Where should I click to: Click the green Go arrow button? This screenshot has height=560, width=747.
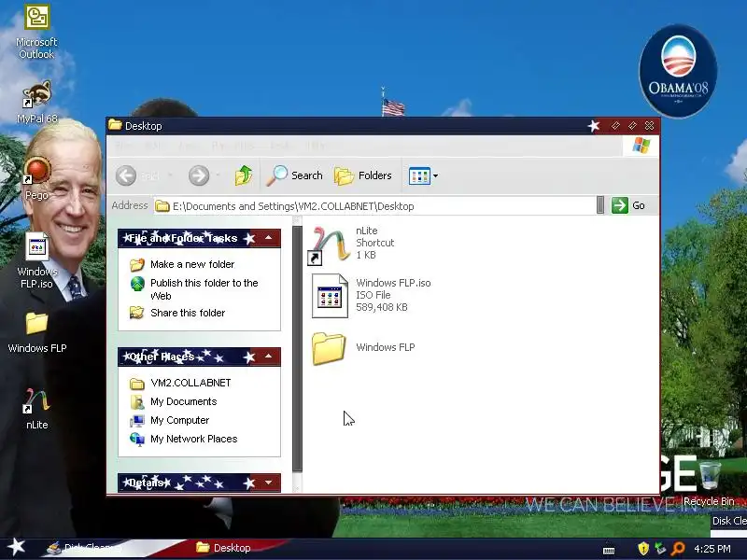pos(620,205)
